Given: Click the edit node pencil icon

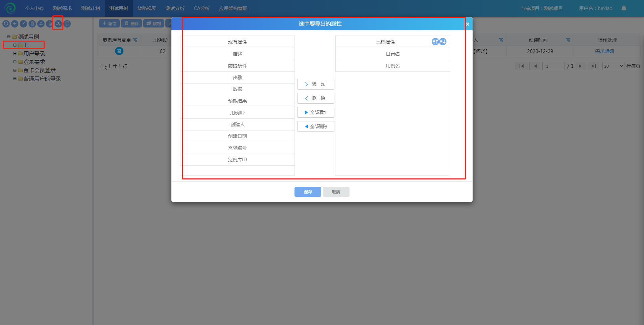Looking at the screenshot, I should point(23,23).
